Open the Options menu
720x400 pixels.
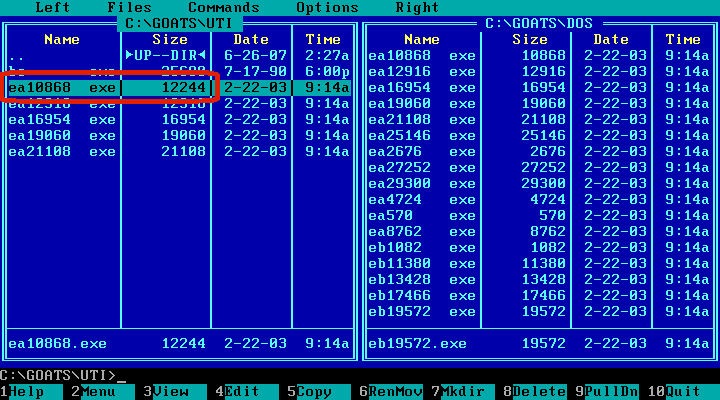[x=327, y=7]
